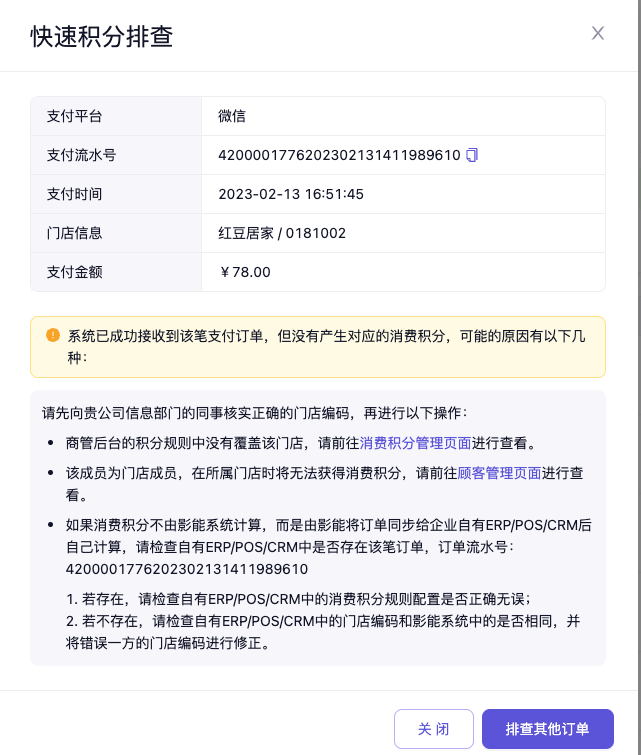Close the 快速积分排查 dialog with X

598,33
